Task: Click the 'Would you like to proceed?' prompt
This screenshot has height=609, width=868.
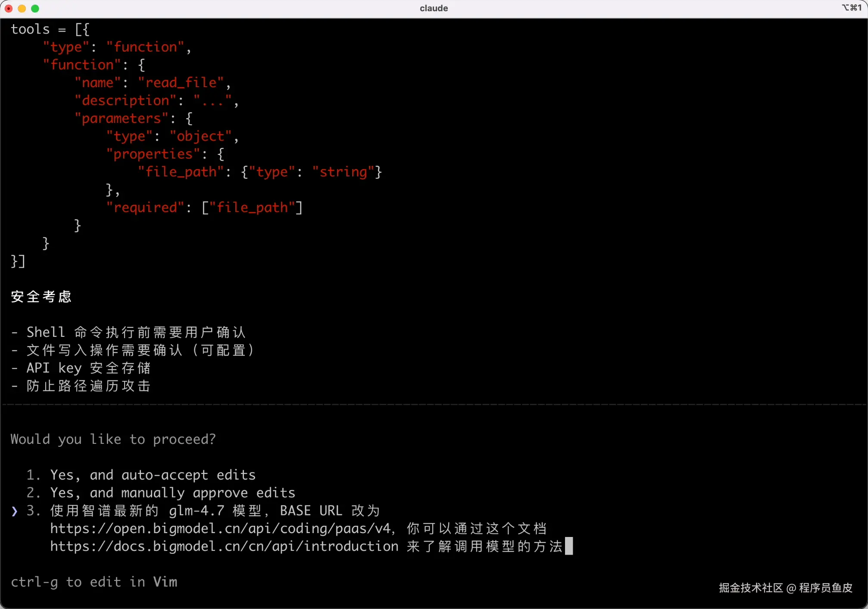Action: pyautogui.click(x=113, y=439)
